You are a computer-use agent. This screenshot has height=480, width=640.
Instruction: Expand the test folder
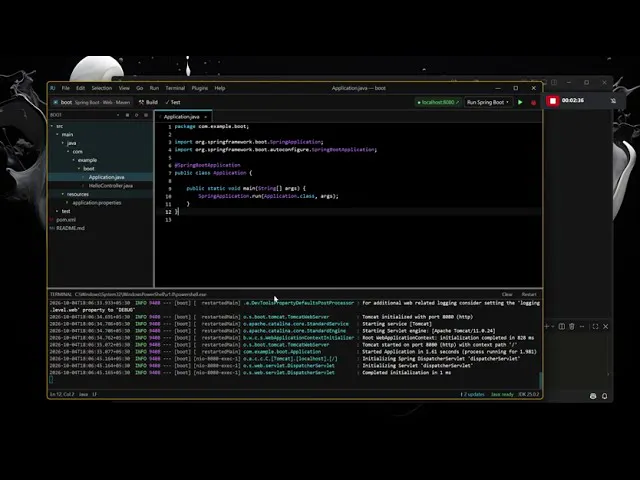(x=57, y=211)
